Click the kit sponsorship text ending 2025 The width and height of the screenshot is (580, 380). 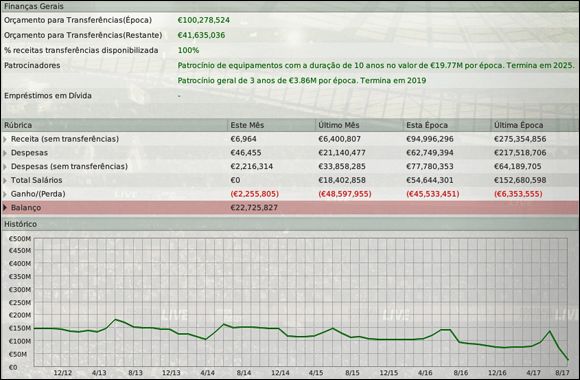point(376,65)
